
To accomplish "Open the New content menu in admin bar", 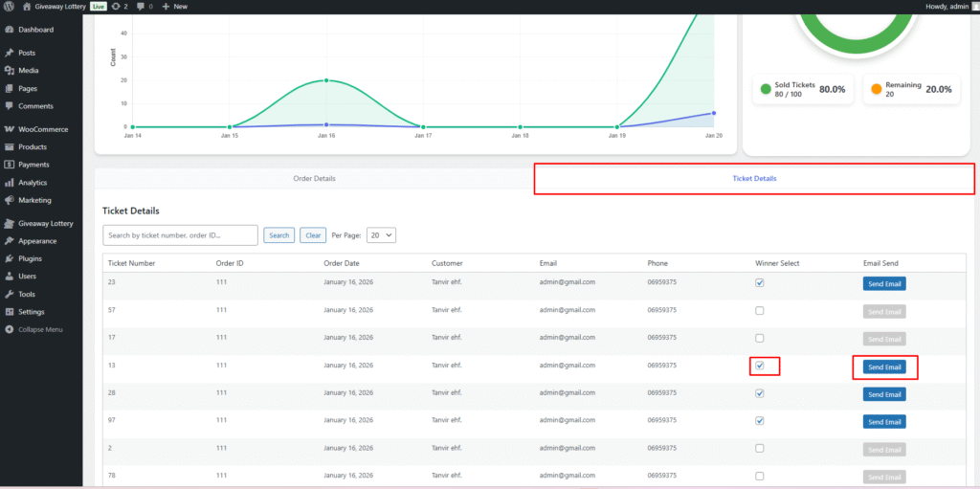I will click(x=174, y=6).
